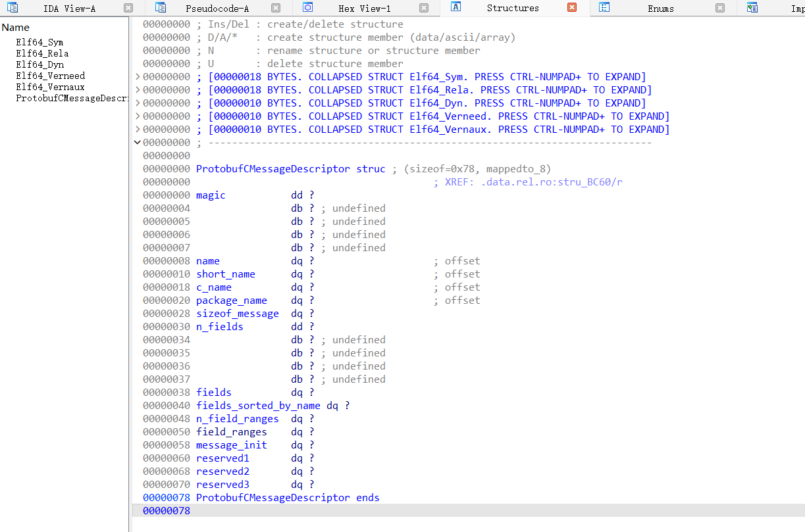805x532 pixels.
Task: Expand the collapsed Elf64_Rela struct arrow
Action: coord(137,90)
